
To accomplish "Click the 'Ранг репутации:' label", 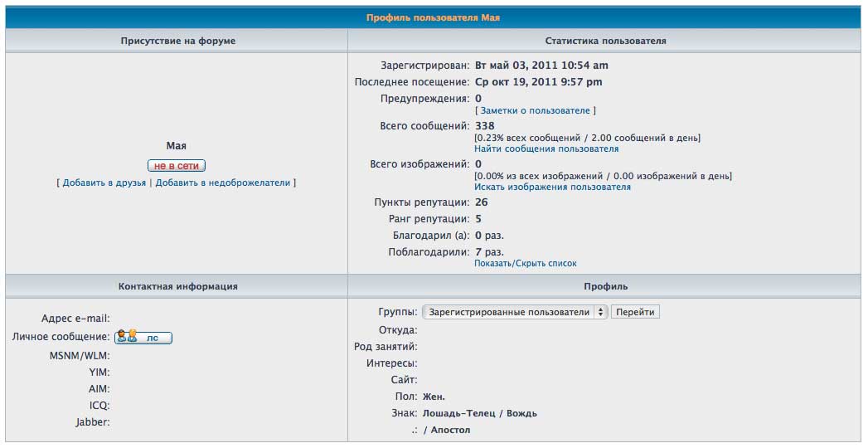I will point(429,219).
